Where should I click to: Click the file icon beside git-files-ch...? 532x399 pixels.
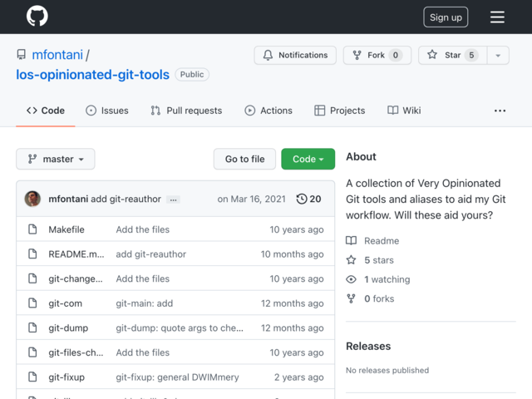[x=32, y=352]
